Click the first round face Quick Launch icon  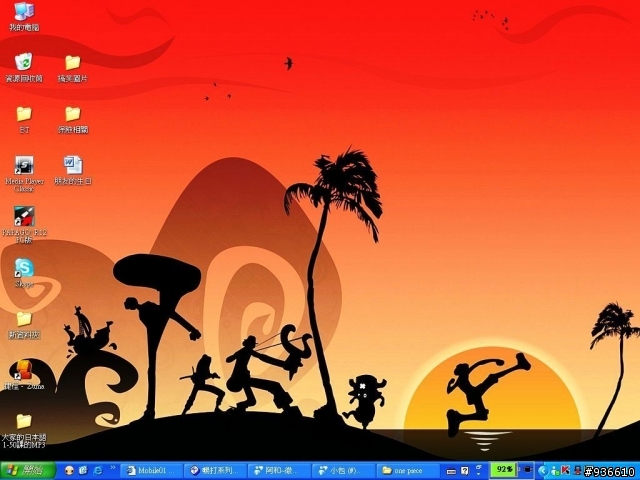pos(70,471)
